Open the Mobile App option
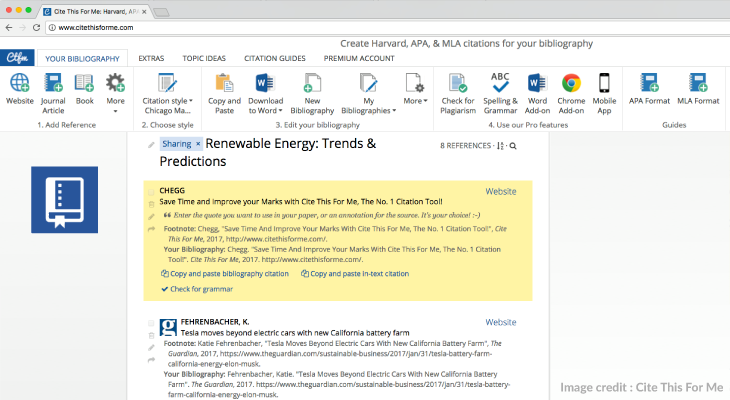Viewport: 730px width, 400px height. (604, 83)
